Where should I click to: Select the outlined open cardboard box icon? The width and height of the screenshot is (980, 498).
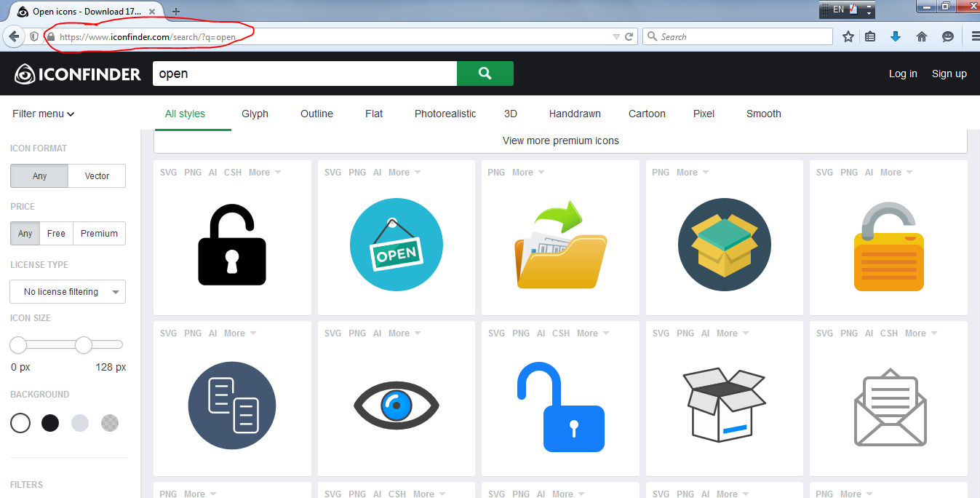point(725,406)
